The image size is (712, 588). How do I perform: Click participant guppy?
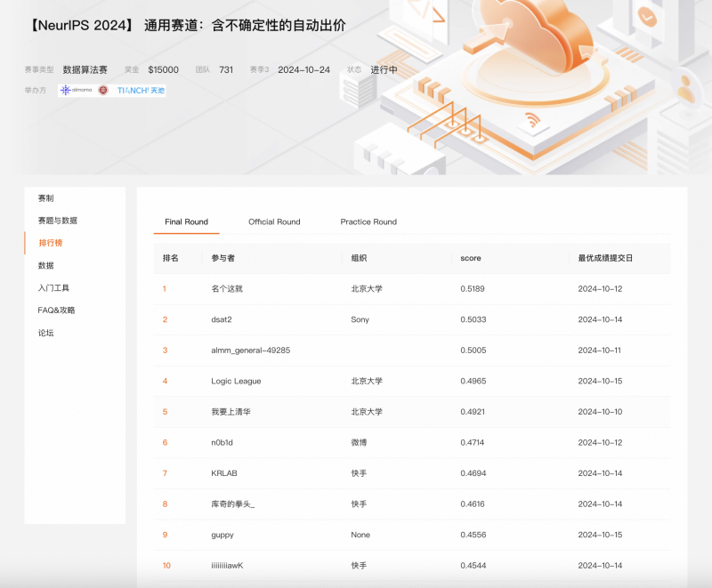(x=222, y=535)
